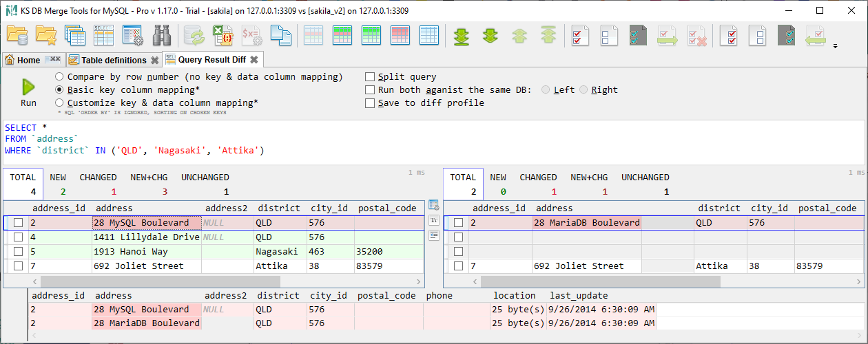868x344 pixels.
Task: Click the Excel export report icon
Action: click(223, 34)
